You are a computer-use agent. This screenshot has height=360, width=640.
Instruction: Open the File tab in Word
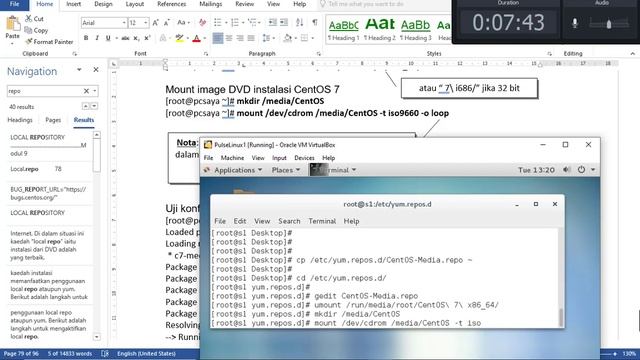coord(14,4)
